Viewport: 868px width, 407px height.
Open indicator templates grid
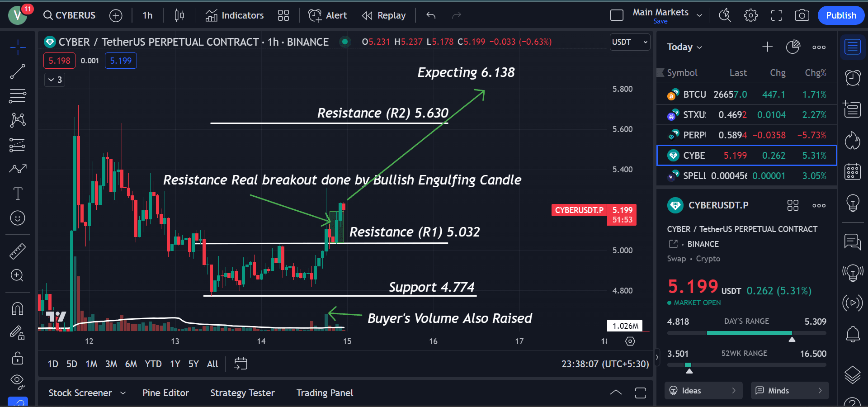point(283,15)
